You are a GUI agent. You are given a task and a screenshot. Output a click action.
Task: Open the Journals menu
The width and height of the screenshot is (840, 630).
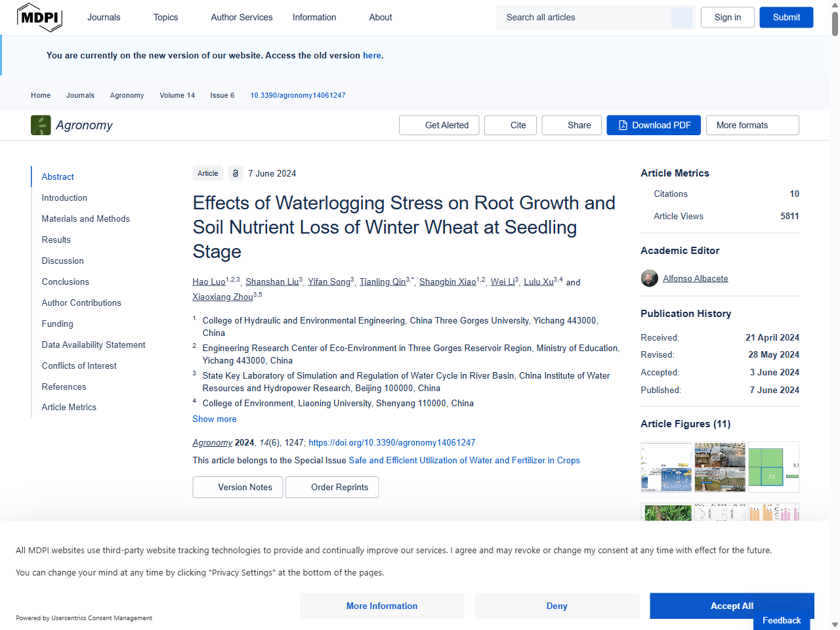tap(104, 17)
